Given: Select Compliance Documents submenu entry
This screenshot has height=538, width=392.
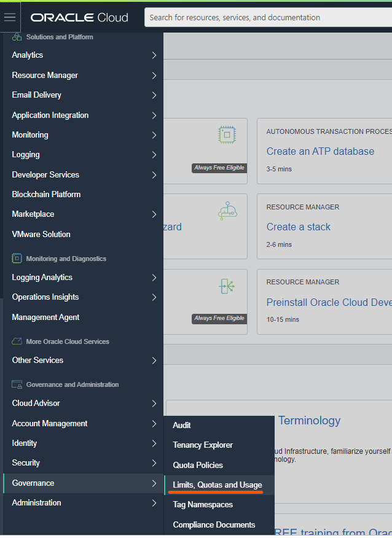Looking at the screenshot, I should pyautogui.click(x=214, y=525).
